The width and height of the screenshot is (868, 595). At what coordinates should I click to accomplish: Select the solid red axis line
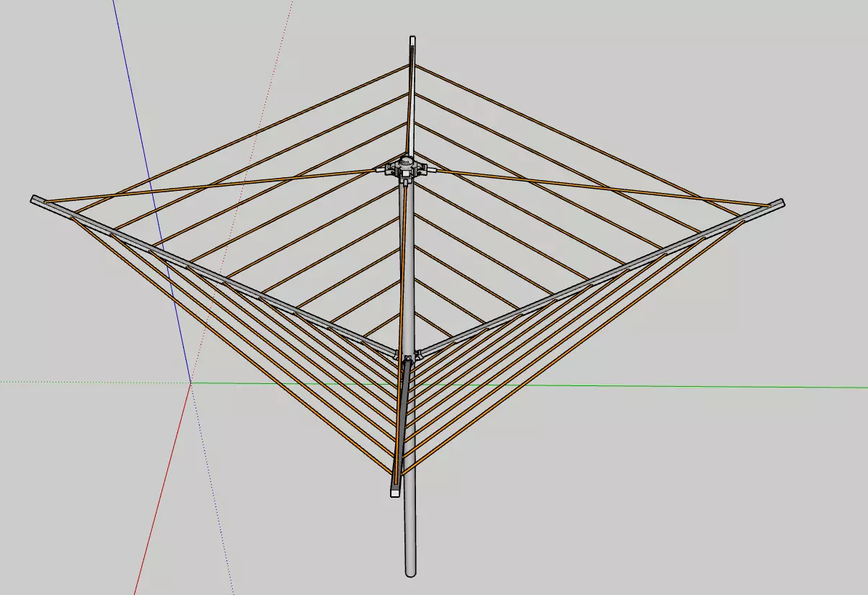point(162,488)
